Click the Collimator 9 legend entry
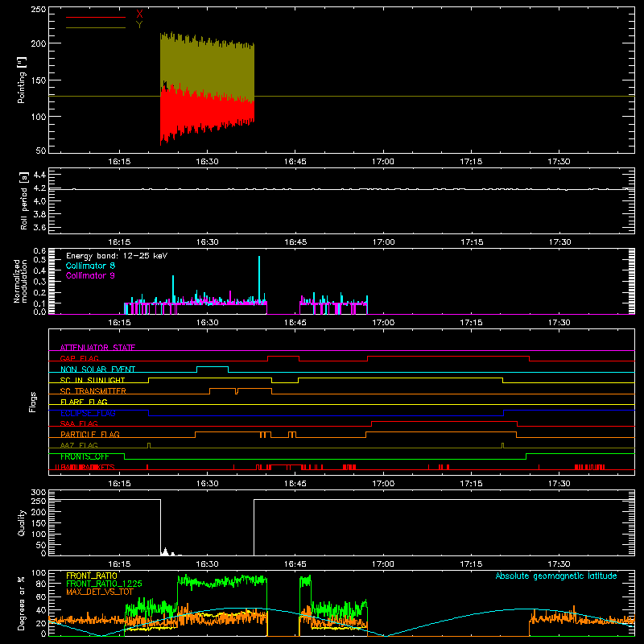This screenshot has height=644, width=644. (x=90, y=275)
